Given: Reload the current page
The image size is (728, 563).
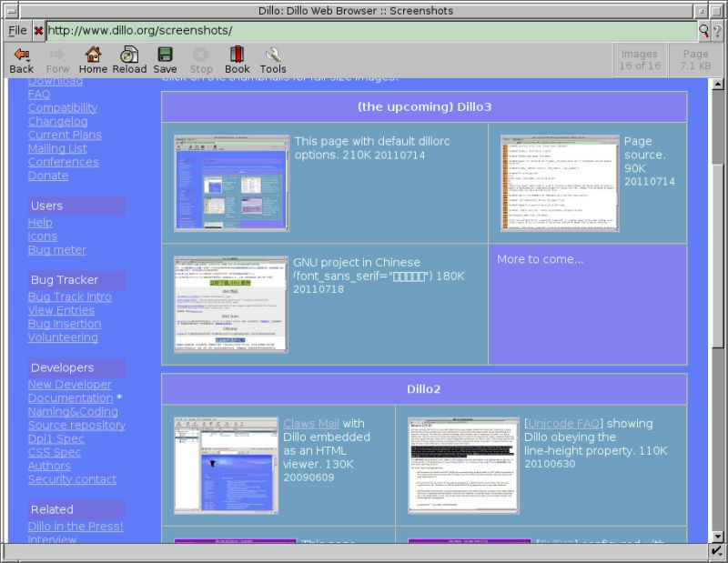Looking at the screenshot, I should pos(129,57).
